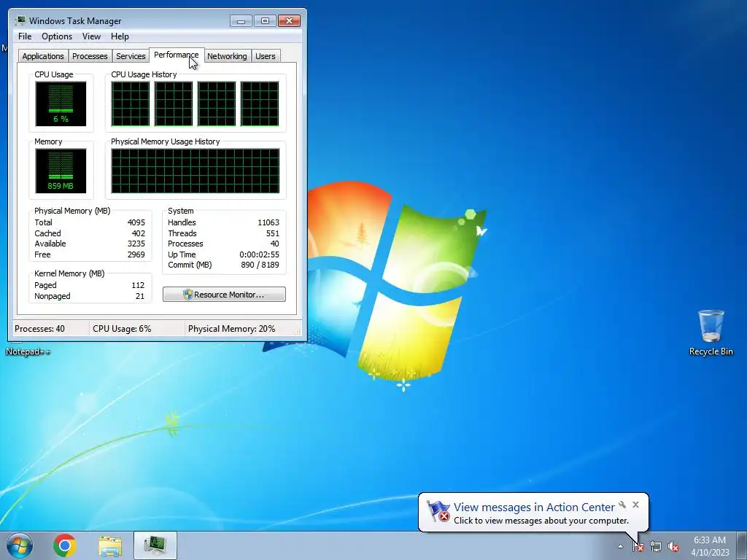The height and width of the screenshot is (560, 747).
Task: Click the Physical Memory Usage History graph
Action: click(196, 171)
